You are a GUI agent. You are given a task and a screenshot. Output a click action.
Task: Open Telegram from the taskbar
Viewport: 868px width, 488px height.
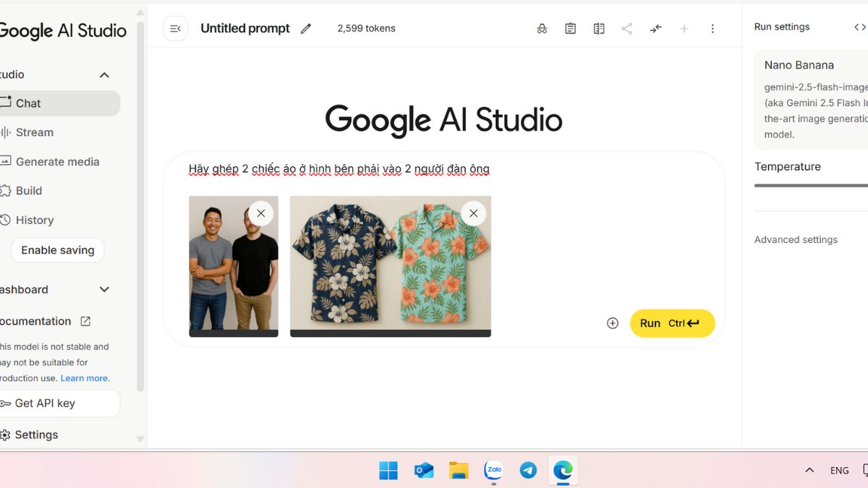click(529, 471)
